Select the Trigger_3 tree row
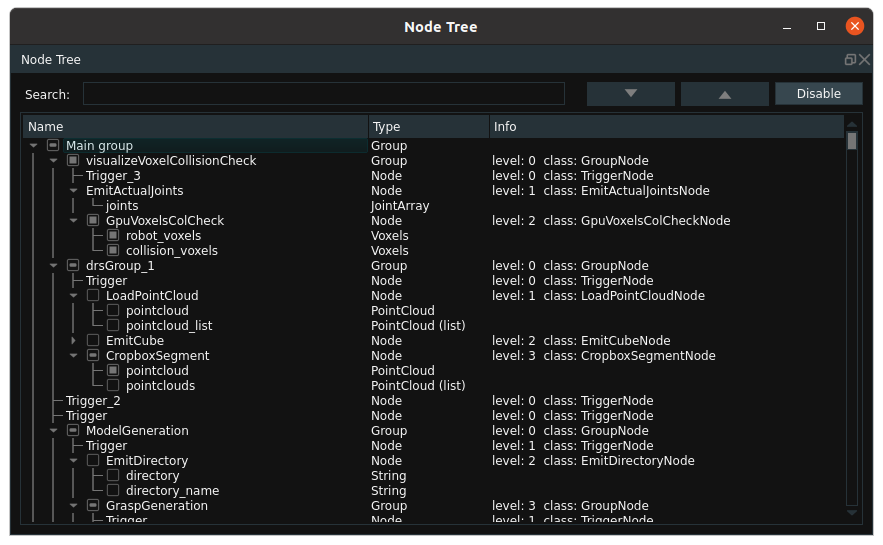This screenshot has height=545, width=883. (113, 176)
